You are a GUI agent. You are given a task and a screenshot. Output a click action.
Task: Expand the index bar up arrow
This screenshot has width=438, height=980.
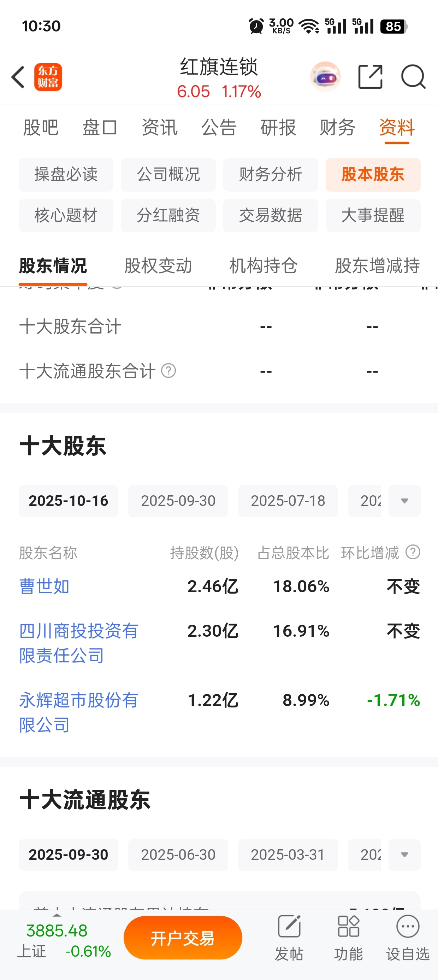[x=57, y=915]
